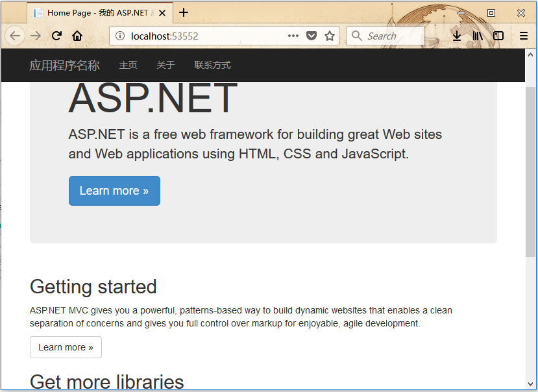Open a new browser tab

[184, 12]
